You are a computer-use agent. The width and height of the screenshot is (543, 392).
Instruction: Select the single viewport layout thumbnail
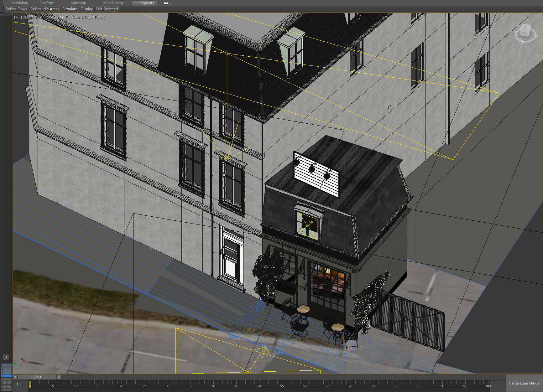coord(7,370)
